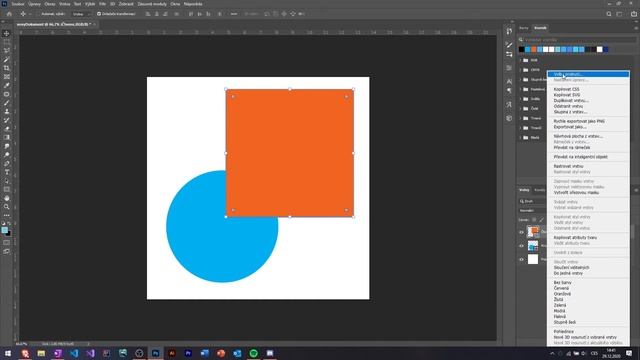This screenshot has height=360, width=640.
Task: Select the Pen tool
Action: [x=7, y=164]
